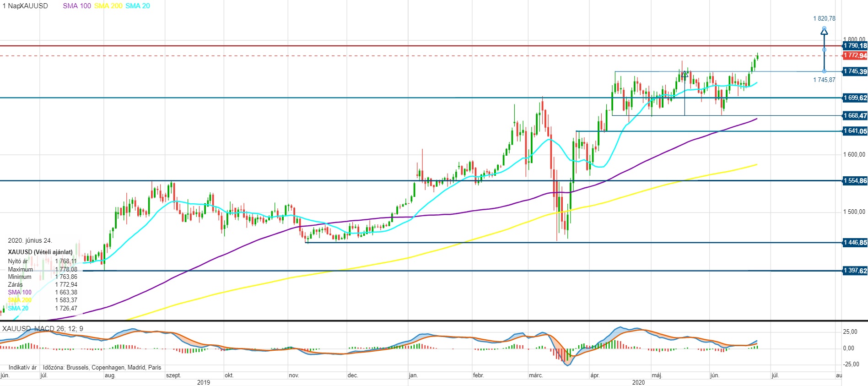Image resolution: width=868 pixels, height=386 pixels.
Task: Click the Nyitó ár value 1 768,11
Action: coord(66,261)
